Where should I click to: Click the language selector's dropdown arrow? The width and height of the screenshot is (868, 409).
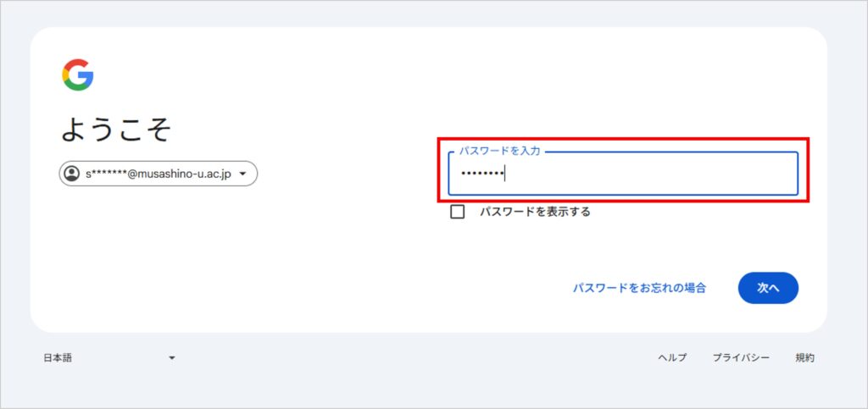172,358
